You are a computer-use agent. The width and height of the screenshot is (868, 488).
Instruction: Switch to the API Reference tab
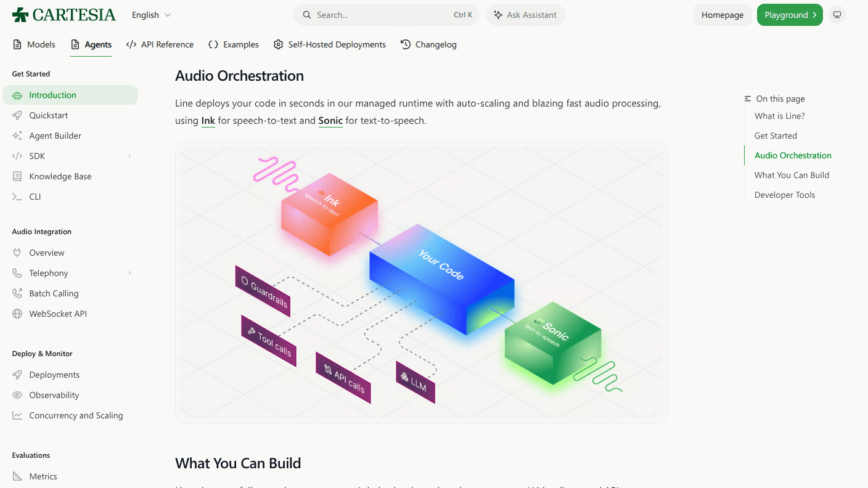[160, 44]
